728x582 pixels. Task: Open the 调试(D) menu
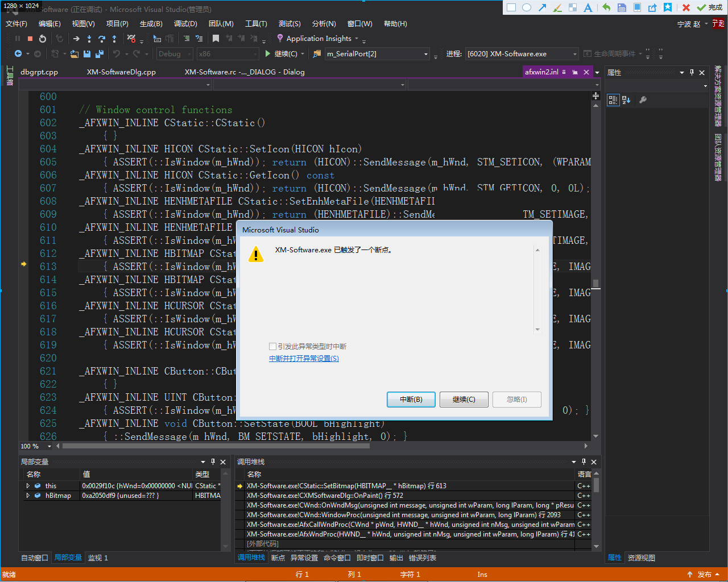pos(185,24)
